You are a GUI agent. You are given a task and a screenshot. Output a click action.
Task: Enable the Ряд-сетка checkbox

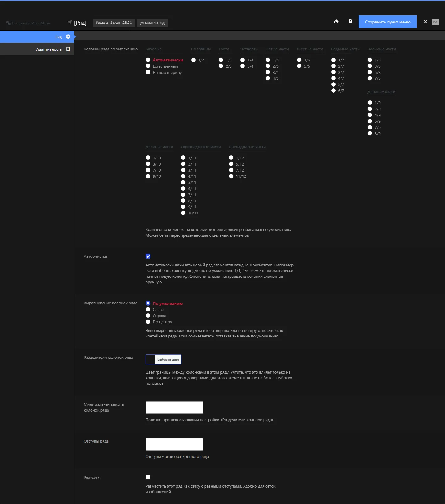tap(148, 477)
